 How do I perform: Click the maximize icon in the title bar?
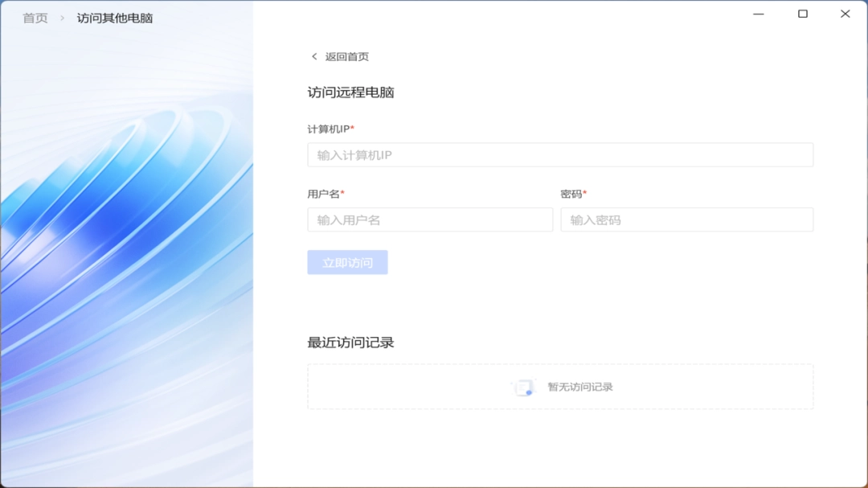(801, 14)
